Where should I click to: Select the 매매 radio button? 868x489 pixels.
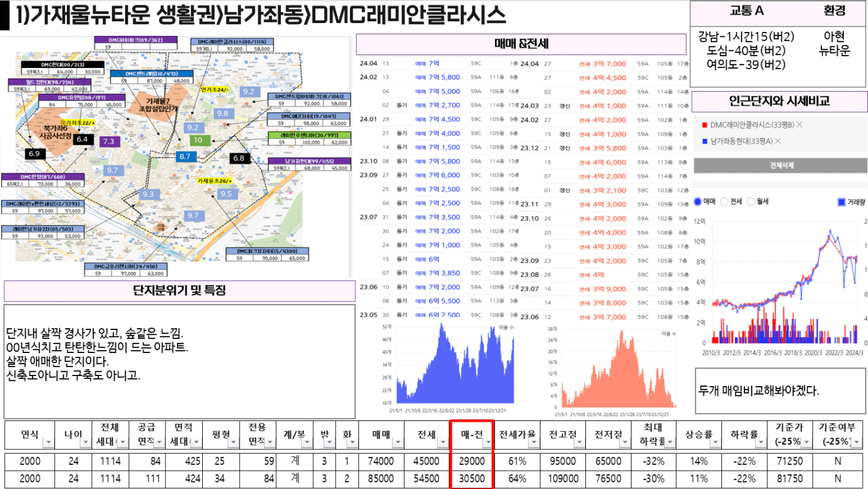(x=698, y=202)
